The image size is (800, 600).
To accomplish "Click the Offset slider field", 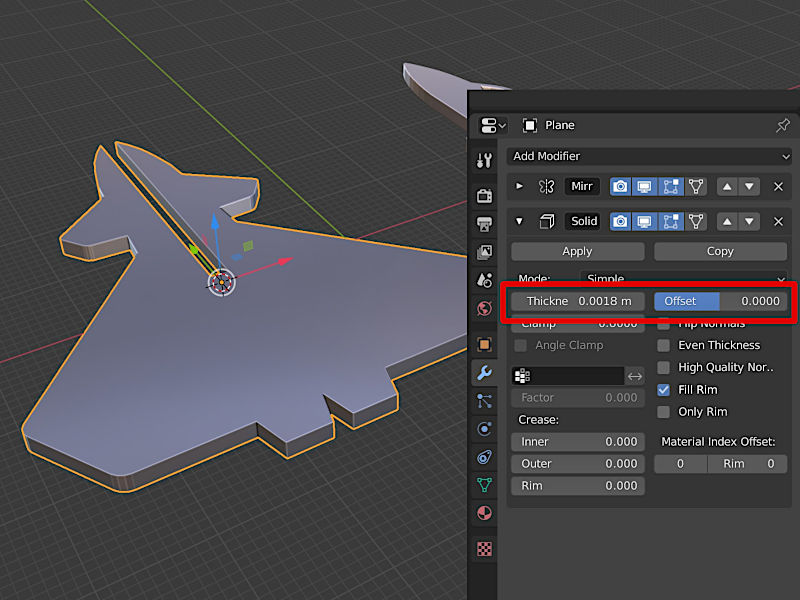I will (x=720, y=301).
